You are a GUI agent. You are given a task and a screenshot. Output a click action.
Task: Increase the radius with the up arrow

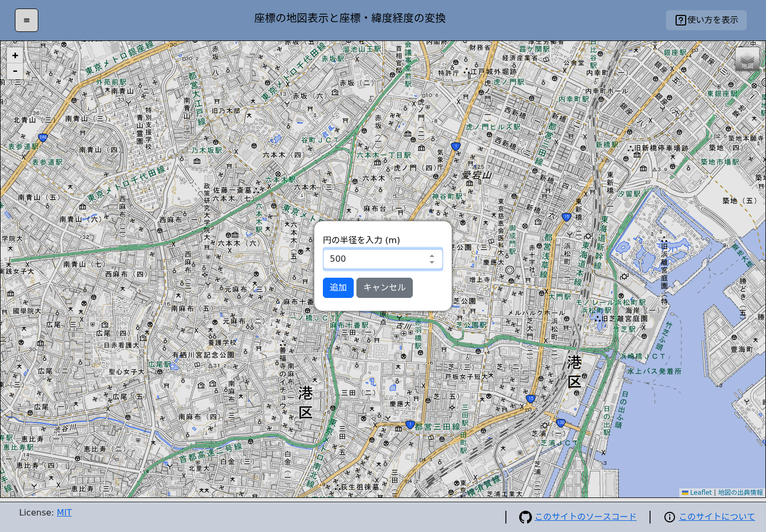pos(432,256)
